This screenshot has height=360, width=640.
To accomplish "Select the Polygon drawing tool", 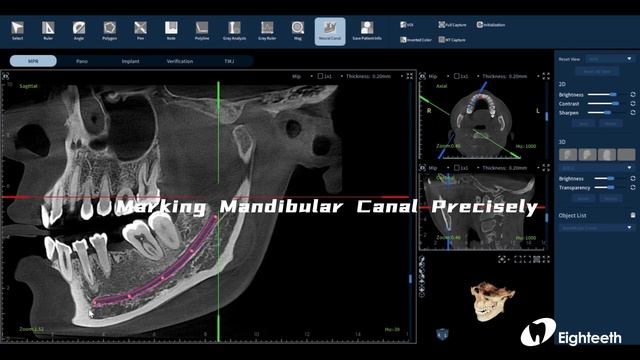I will [x=109, y=31].
